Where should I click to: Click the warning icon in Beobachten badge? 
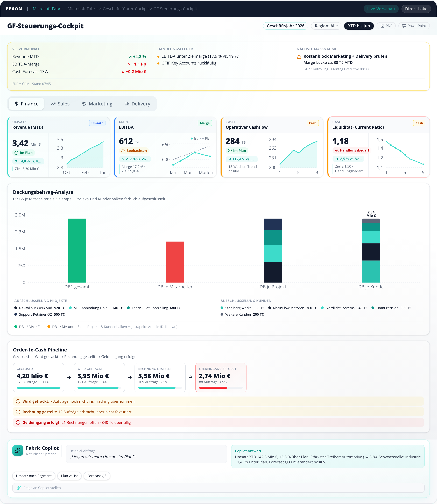[x=123, y=151]
